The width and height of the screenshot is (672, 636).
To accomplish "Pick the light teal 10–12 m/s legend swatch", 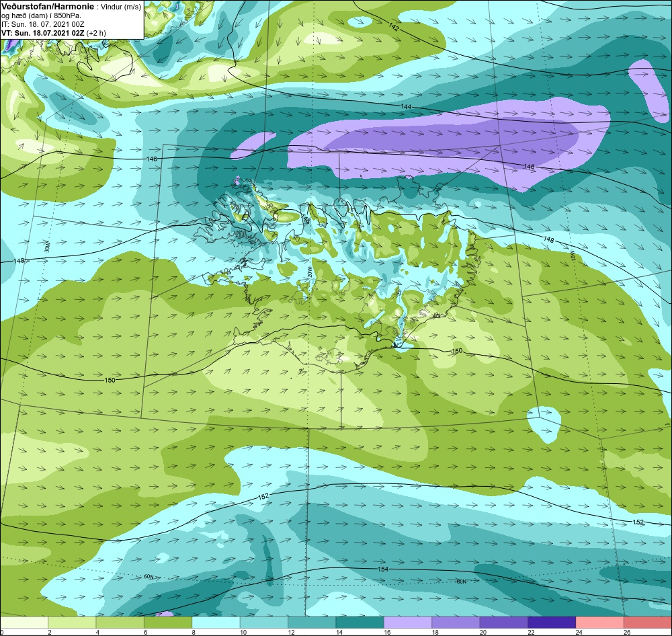I will 264,622.
